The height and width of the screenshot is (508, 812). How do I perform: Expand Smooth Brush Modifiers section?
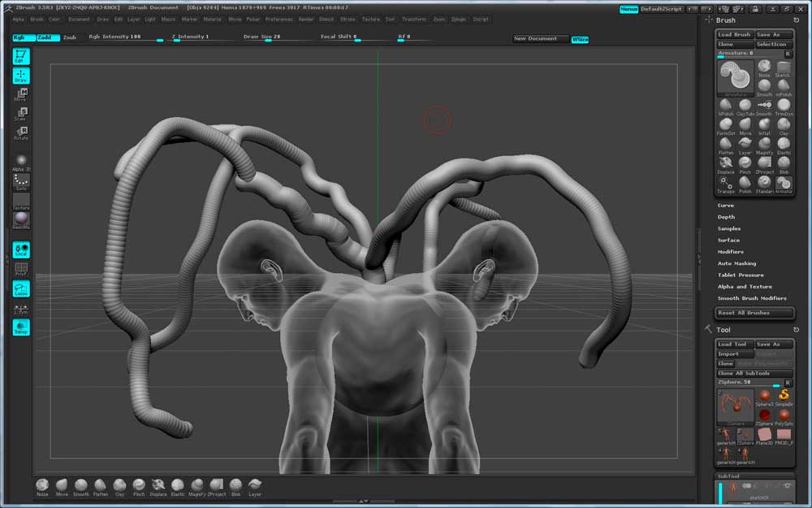point(752,298)
